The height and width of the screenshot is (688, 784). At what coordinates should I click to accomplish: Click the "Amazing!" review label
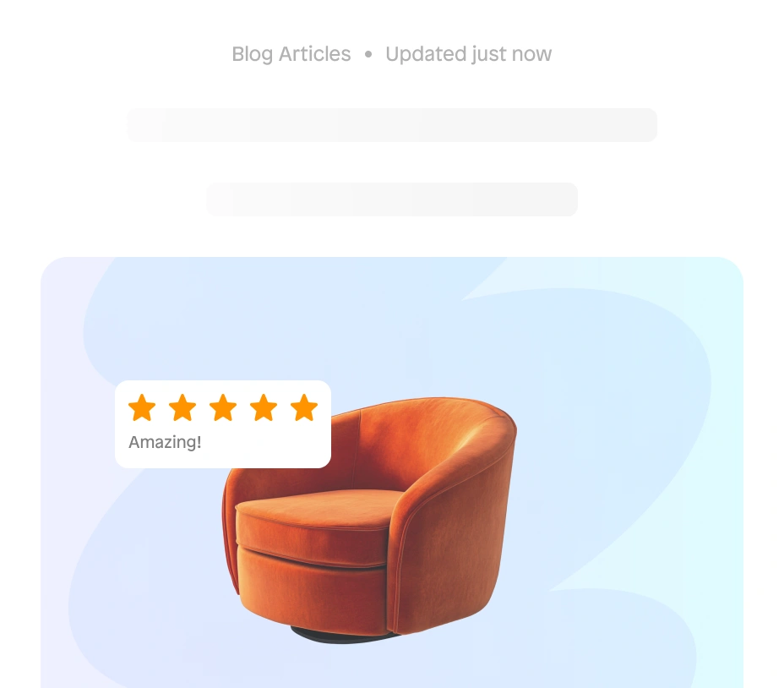tap(165, 442)
